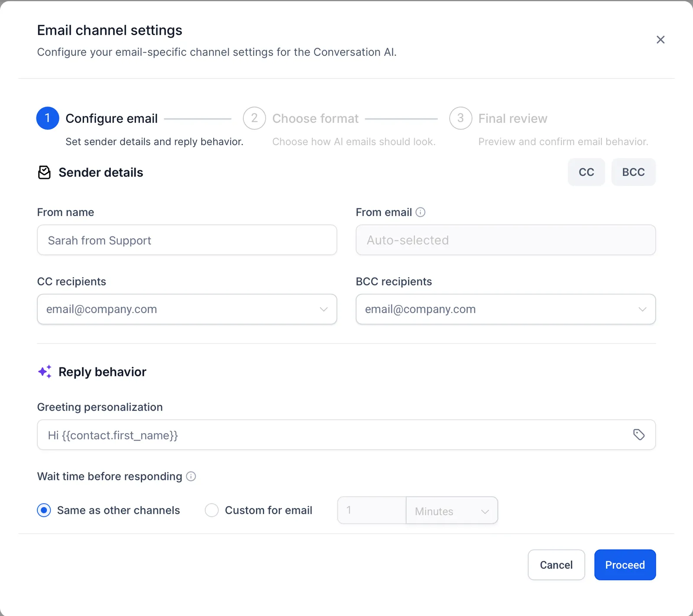Viewport: 693px width, 616px height.
Task: Click the 'Preview and confirm email behavior.' text
Action: 563,142
